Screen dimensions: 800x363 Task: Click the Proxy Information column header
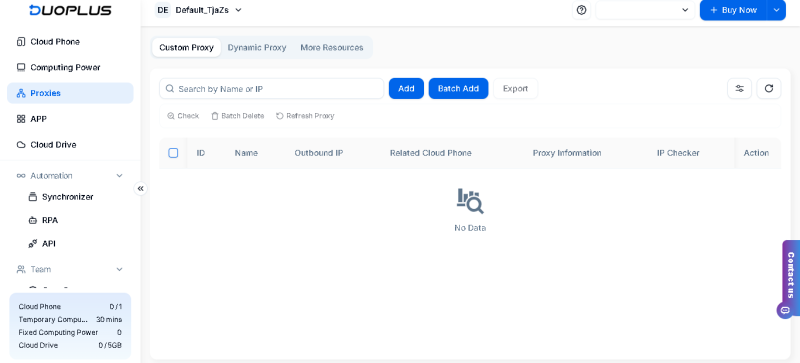[567, 153]
